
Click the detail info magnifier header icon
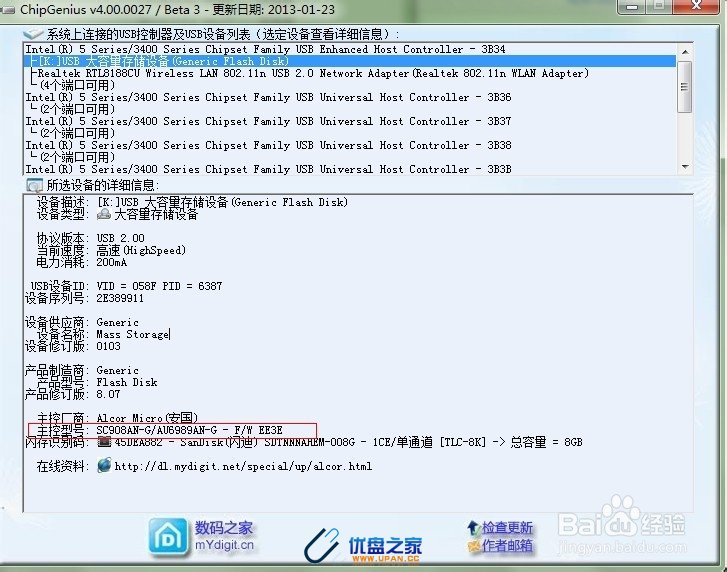pos(34,185)
